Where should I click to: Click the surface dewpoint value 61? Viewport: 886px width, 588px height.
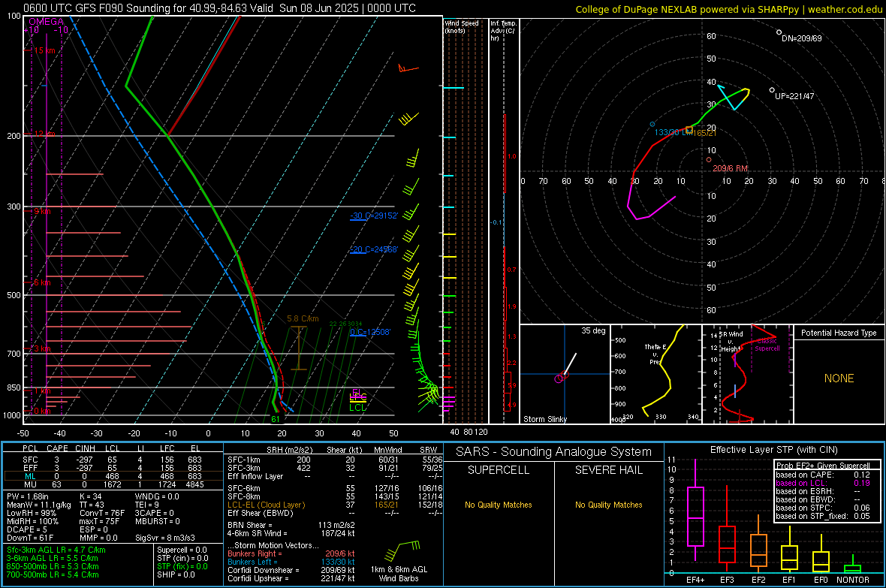pos(275,419)
